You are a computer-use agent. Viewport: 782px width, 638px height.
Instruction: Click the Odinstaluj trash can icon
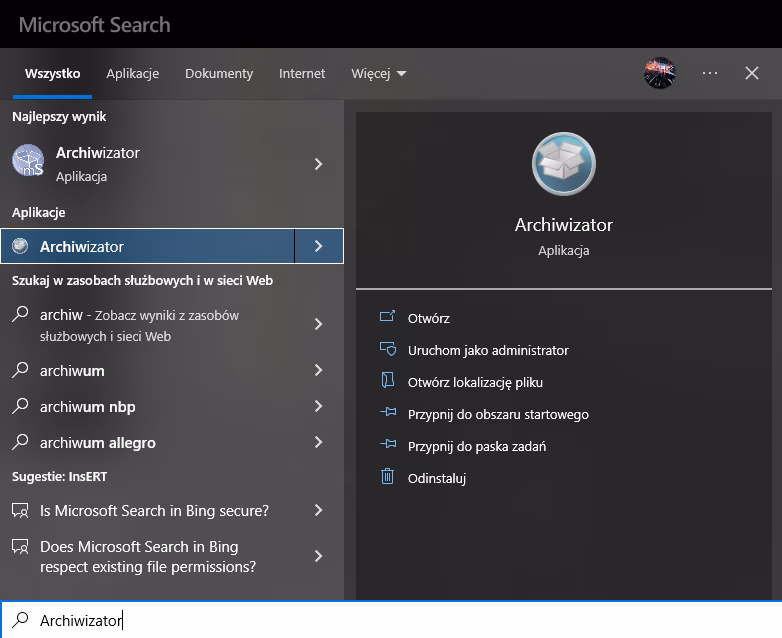pyautogui.click(x=388, y=476)
